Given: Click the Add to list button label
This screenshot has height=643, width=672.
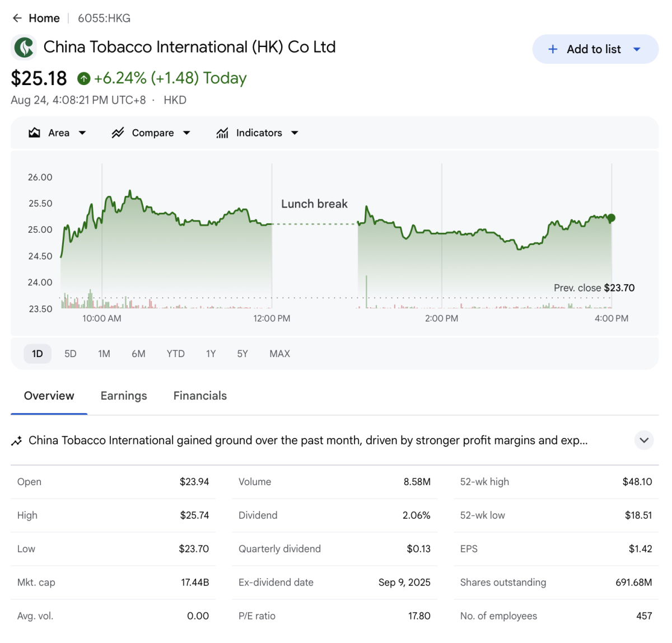Looking at the screenshot, I should (594, 49).
